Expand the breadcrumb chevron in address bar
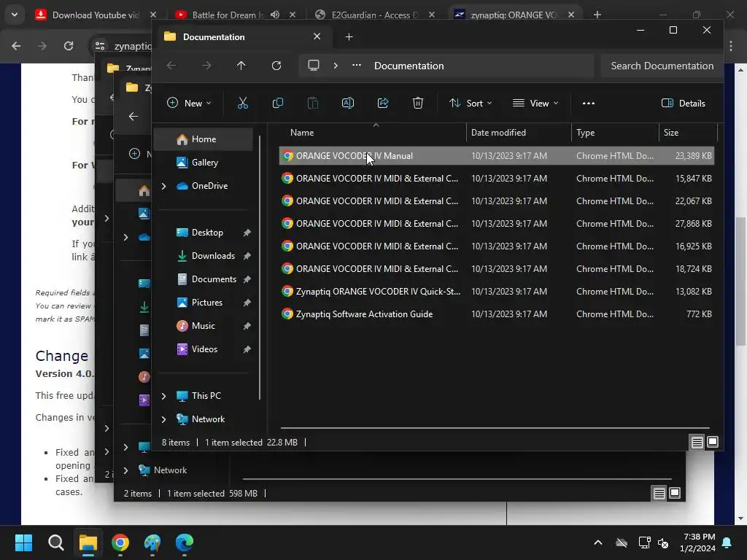The width and height of the screenshot is (747, 560). [x=336, y=66]
